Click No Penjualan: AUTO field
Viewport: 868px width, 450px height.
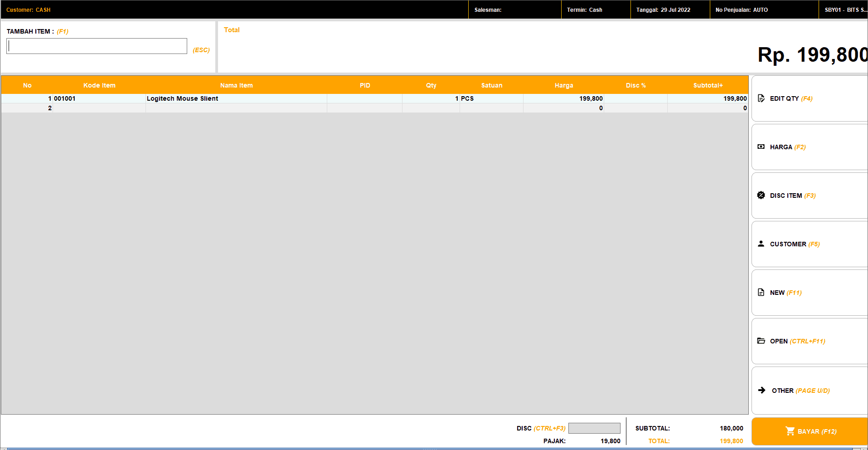(x=764, y=10)
